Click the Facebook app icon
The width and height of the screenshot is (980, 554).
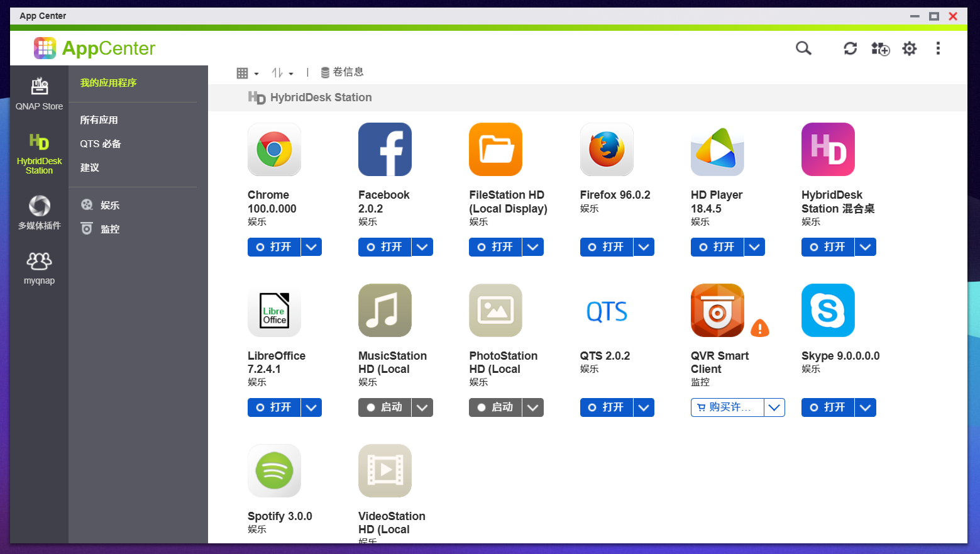click(385, 149)
